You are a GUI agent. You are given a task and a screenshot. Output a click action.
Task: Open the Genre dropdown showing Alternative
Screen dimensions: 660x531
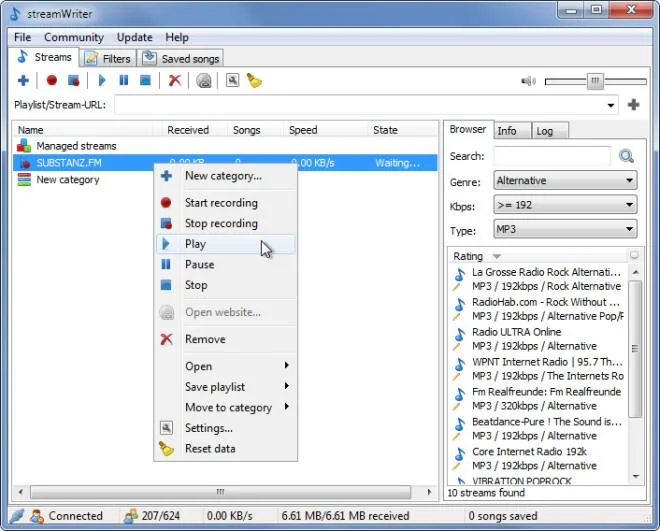pyautogui.click(x=565, y=181)
